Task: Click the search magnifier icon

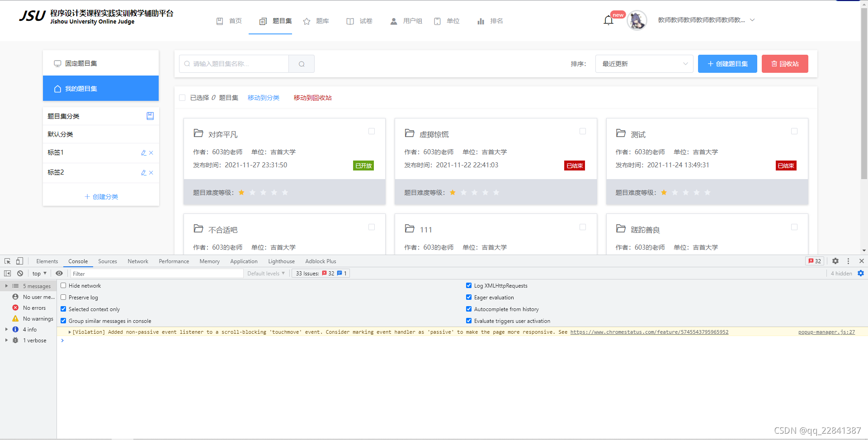Action: tap(301, 63)
